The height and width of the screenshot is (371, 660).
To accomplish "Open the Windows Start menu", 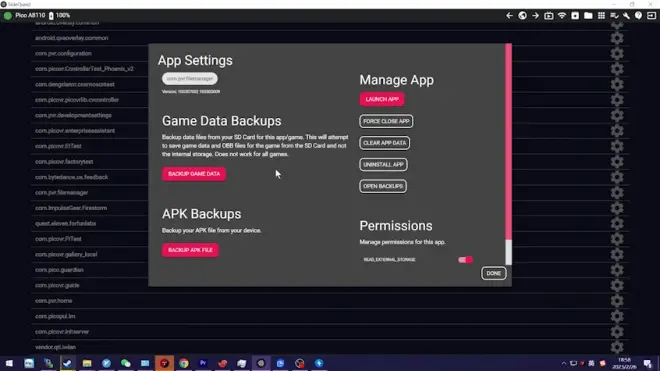I will [x=9, y=363].
